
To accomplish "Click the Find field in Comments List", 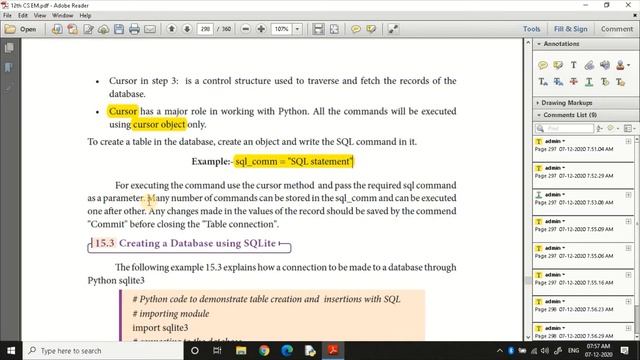I will pos(564,129).
